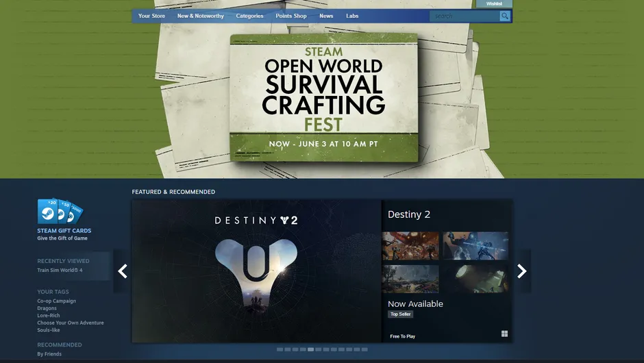
Task: Open the Labs menu item
Action: tap(352, 16)
